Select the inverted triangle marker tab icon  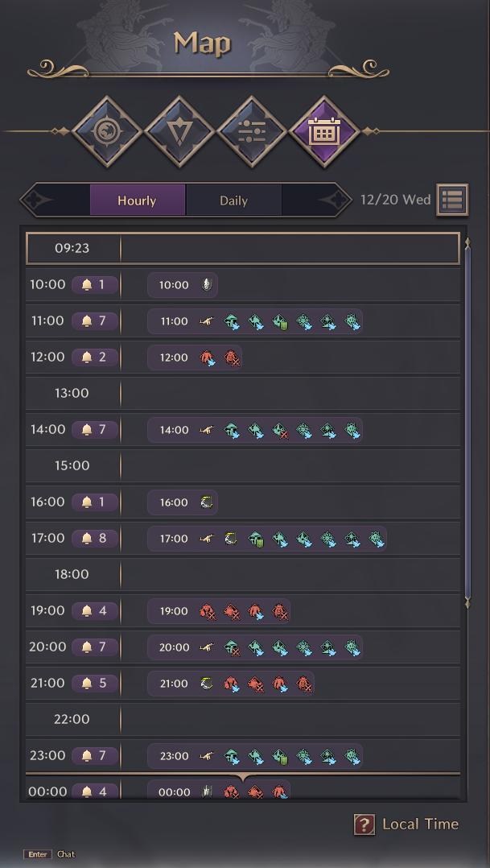click(179, 131)
